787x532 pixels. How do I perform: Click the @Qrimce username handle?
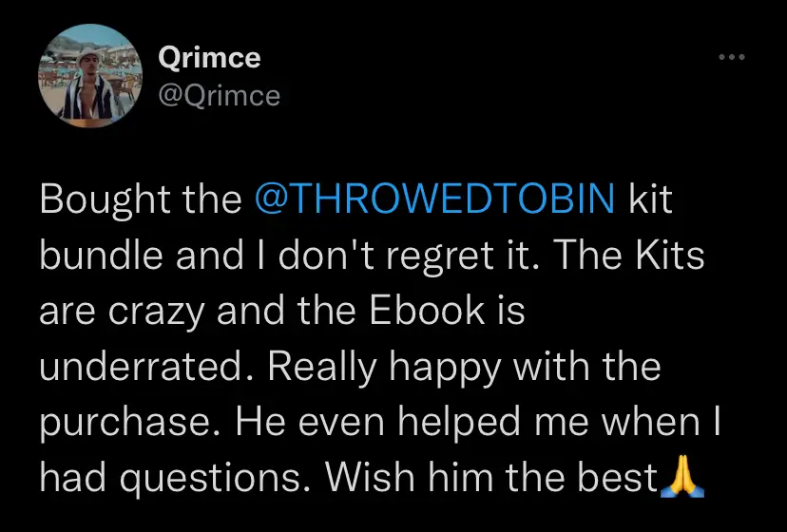pos(219,95)
